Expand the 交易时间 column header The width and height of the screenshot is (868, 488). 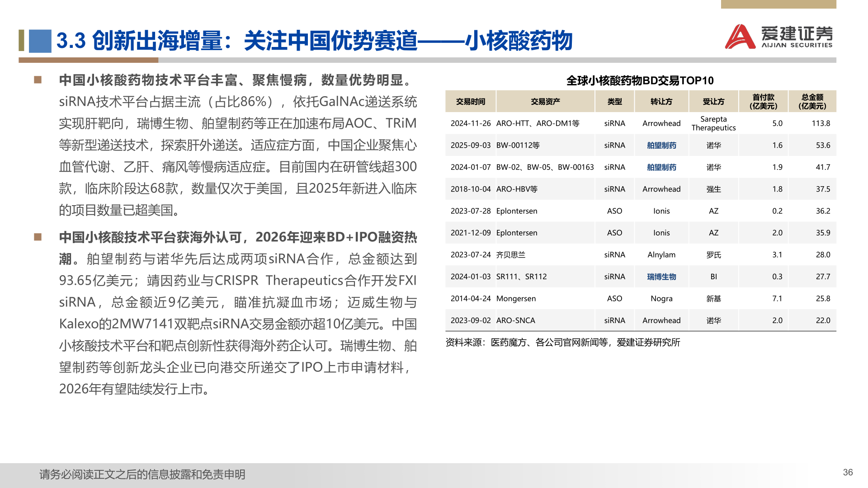pos(470,101)
